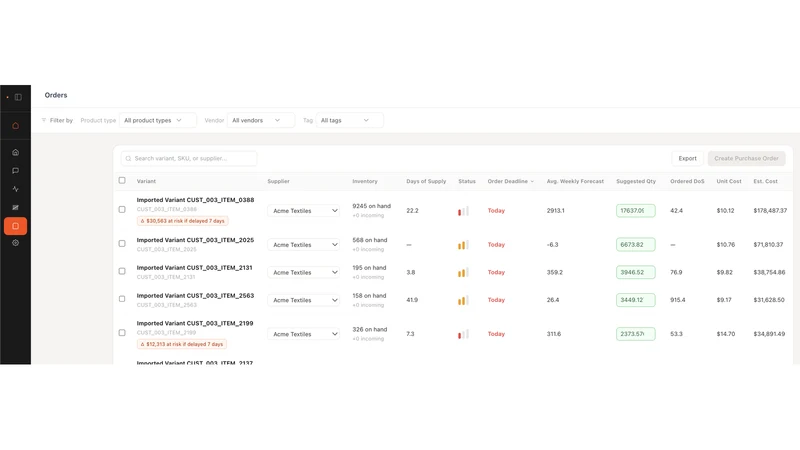The image size is (800, 450).
Task: Toggle the select-all checkbox in table header
Action: click(122, 180)
